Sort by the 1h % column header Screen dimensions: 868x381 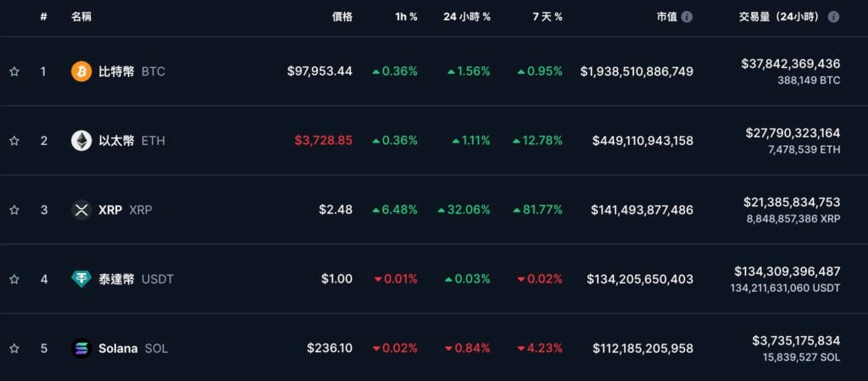tap(406, 17)
